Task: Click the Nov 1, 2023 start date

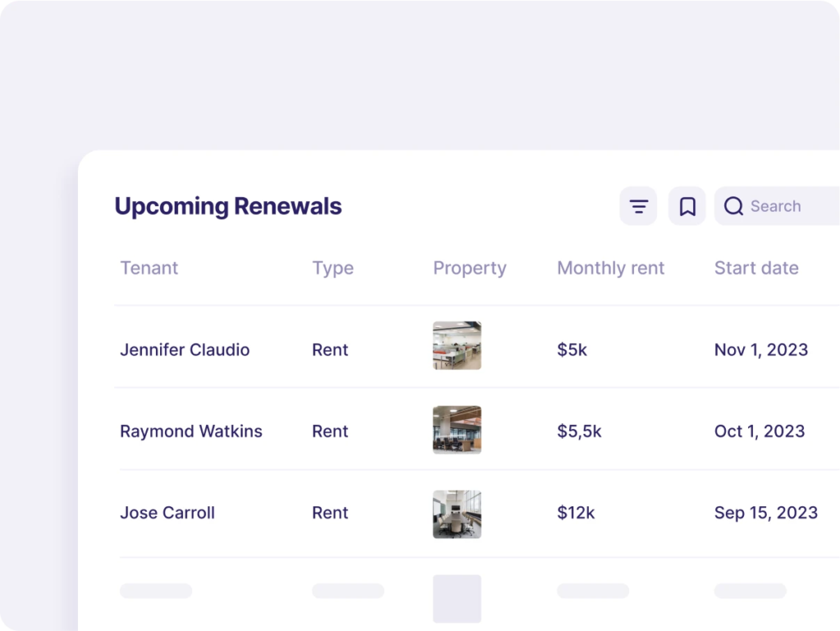Action: (x=760, y=350)
